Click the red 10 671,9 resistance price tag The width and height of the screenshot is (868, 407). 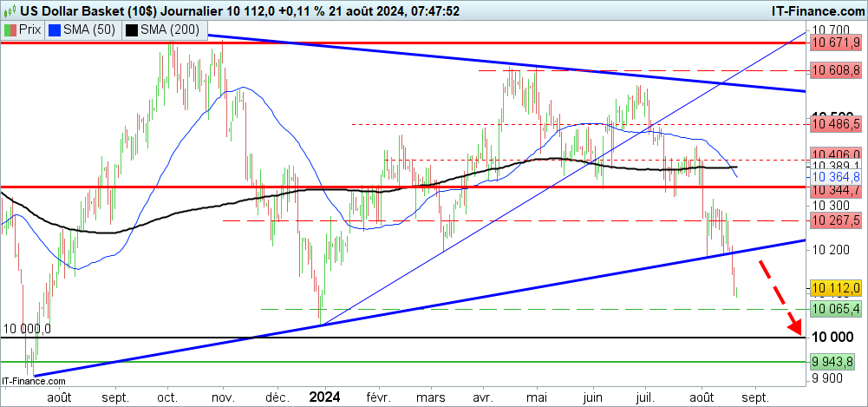click(x=836, y=42)
